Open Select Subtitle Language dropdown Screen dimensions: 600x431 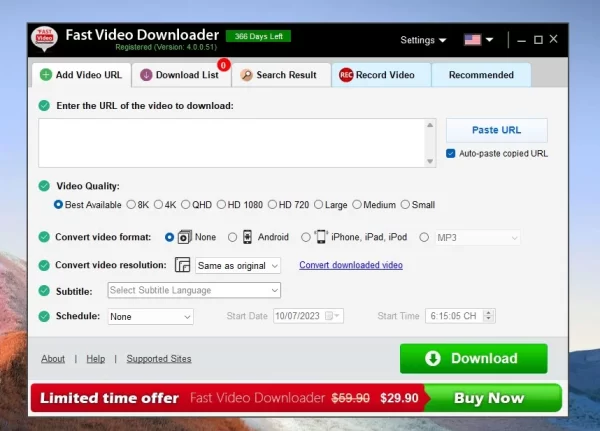point(194,291)
